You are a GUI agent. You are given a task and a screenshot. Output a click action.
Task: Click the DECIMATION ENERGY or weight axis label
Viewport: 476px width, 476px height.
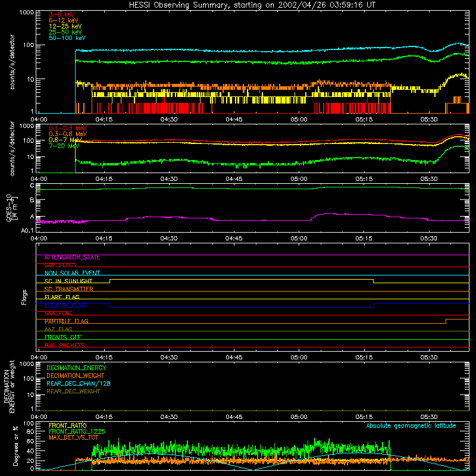(9, 386)
